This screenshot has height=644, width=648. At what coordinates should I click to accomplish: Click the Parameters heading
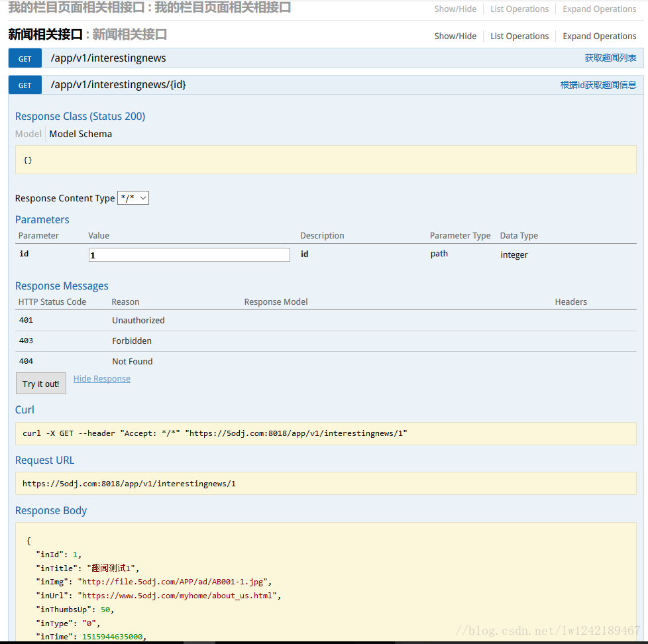point(42,219)
